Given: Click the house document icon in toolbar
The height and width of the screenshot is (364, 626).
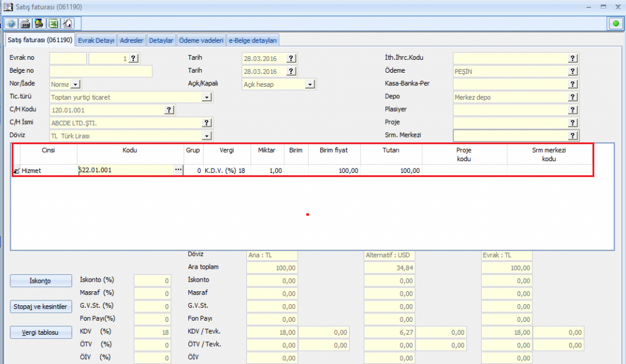Looking at the screenshot, I should pos(67,24).
